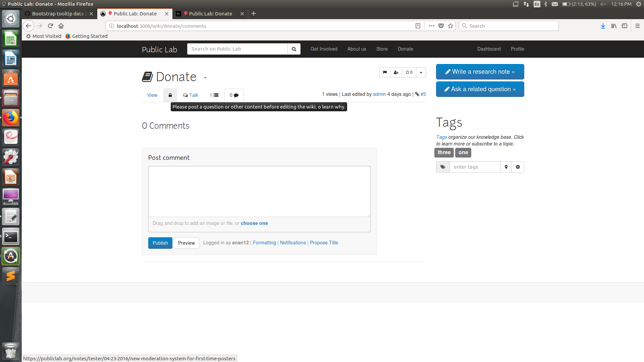Click the add-follower person icon
This screenshot has height=362, width=644.
pyautogui.click(x=396, y=72)
